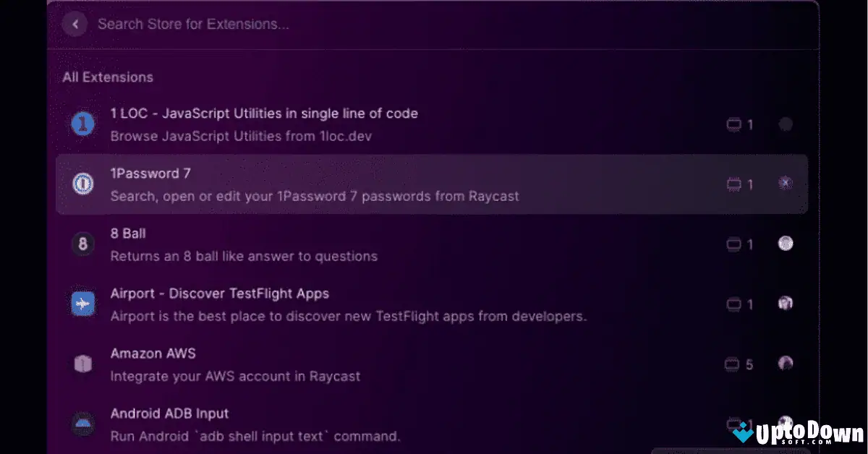Click the All Extensions section header
The image size is (868, 454).
click(x=107, y=77)
